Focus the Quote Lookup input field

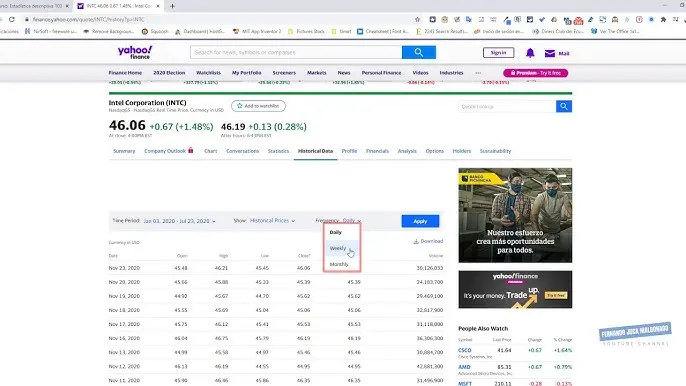pyautogui.click(x=507, y=106)
